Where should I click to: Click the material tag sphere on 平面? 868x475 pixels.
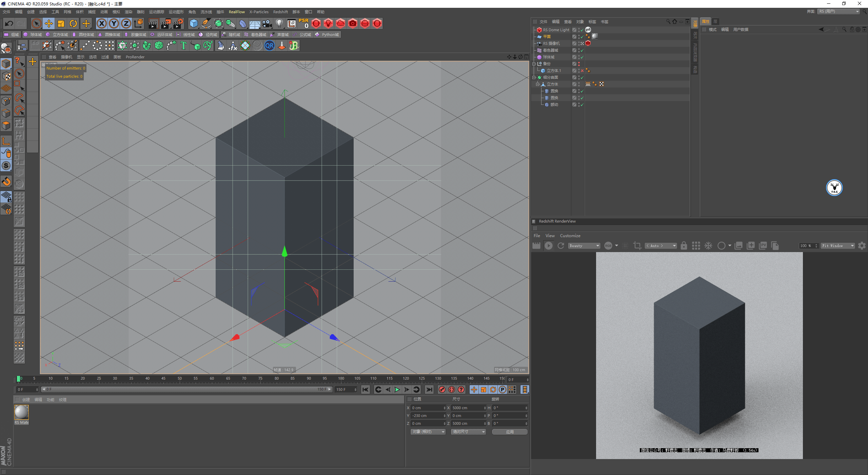tap(595, 36)
